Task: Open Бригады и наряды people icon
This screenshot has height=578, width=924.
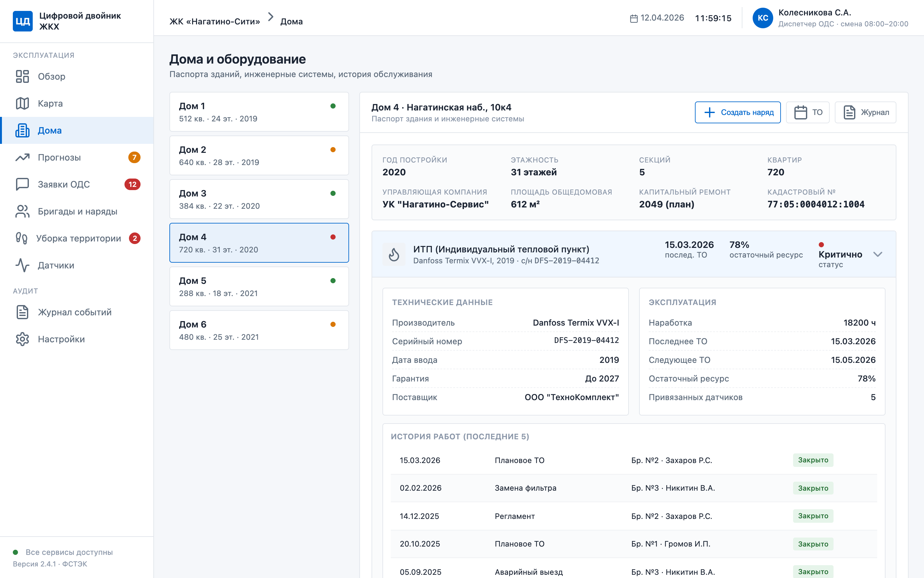Action: [22, 211]
